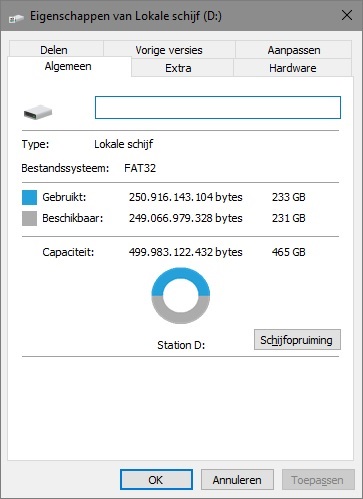Open the Hardware tab

(292, 68)
